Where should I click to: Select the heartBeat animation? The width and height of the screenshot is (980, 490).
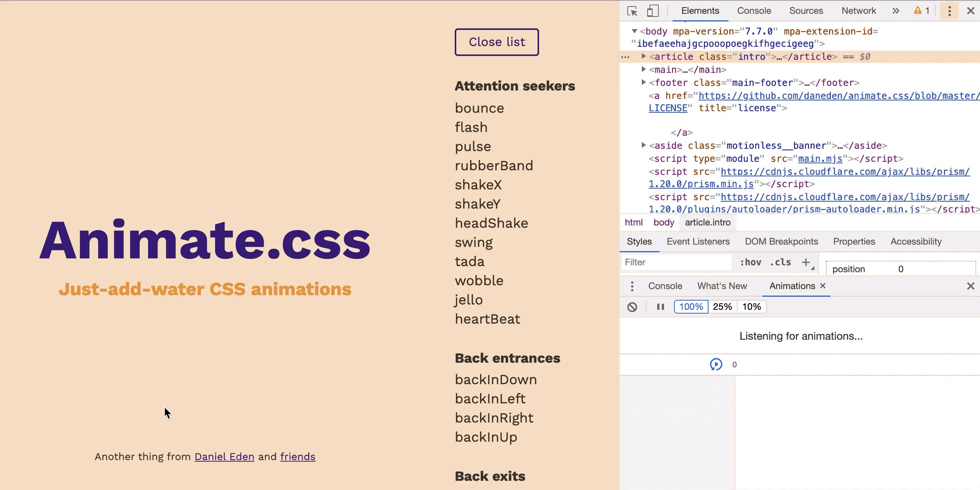pos(487,319)
